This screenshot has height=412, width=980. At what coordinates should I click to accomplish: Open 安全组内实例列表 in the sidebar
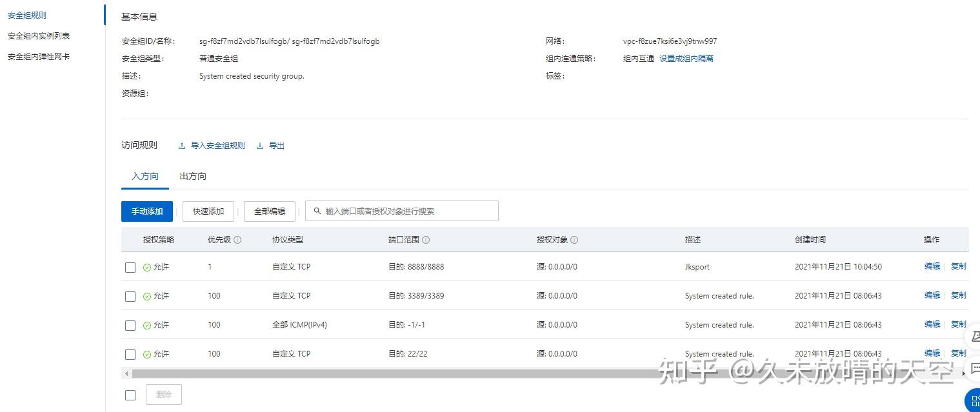pos(39,36)
